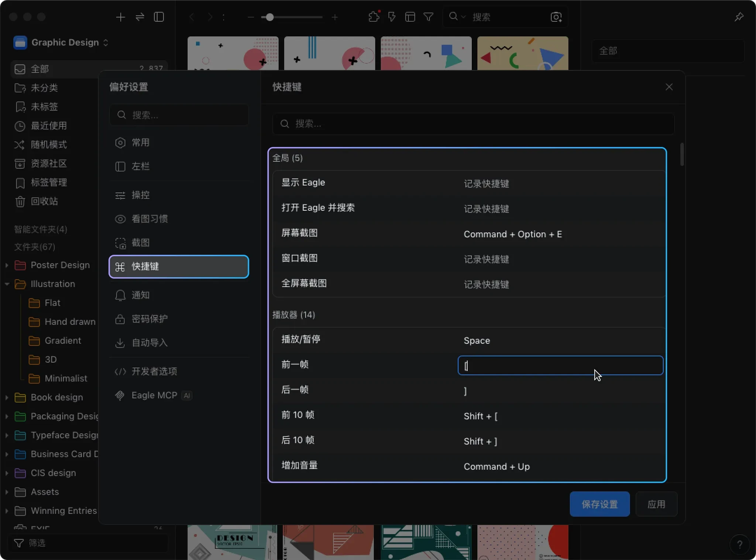
Task: Toggle the sidebar panel icon
Action: coord(159,17)
